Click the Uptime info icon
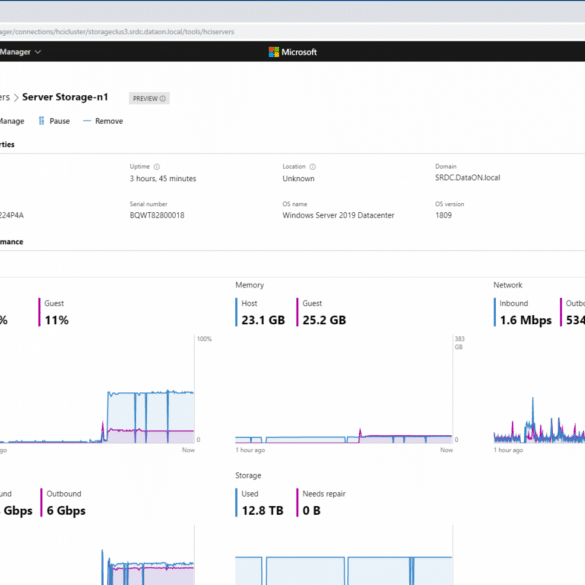This screenshot has width=585, height=585. (x=157, y=167)
